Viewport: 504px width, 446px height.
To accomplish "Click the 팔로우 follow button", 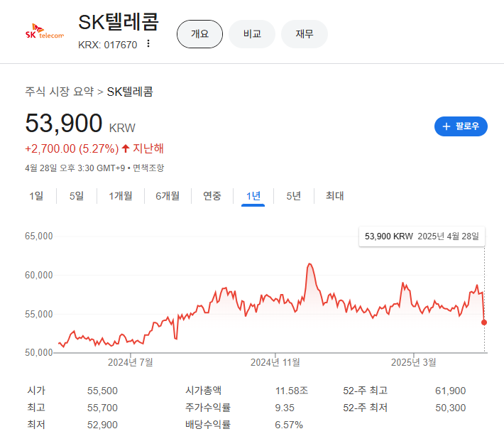I will pos(461,126).
